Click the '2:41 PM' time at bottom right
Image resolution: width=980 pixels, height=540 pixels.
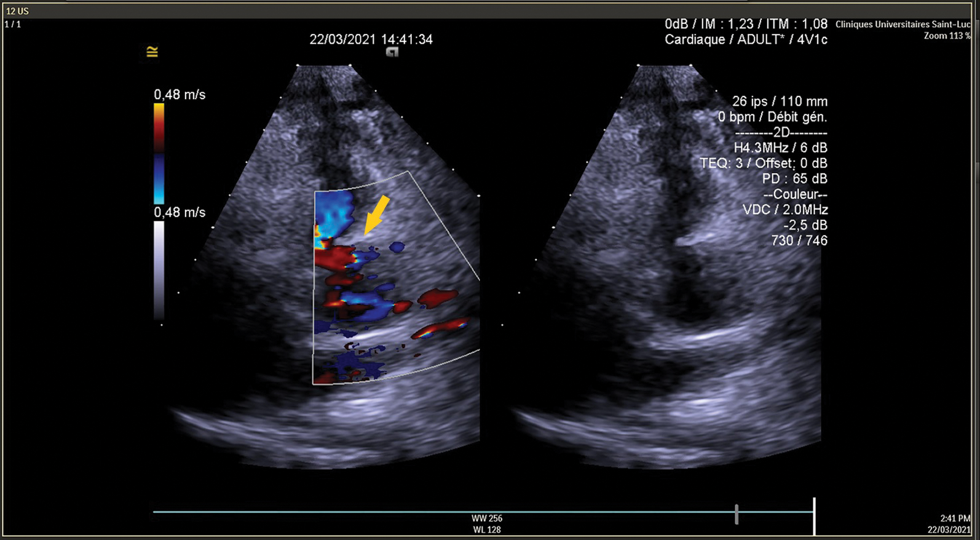tap(955, 518)
